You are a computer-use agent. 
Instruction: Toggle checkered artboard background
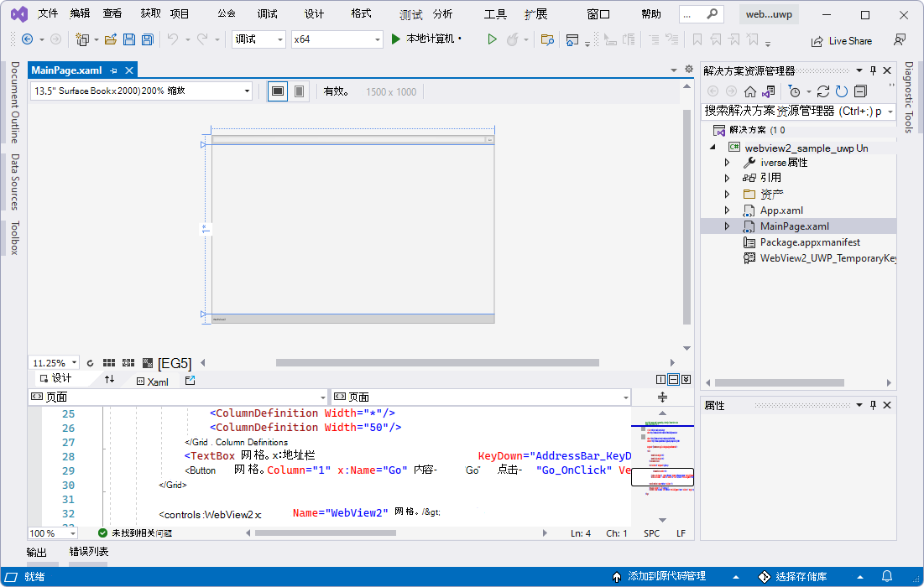pyautogui.click(x=148, y=363)
